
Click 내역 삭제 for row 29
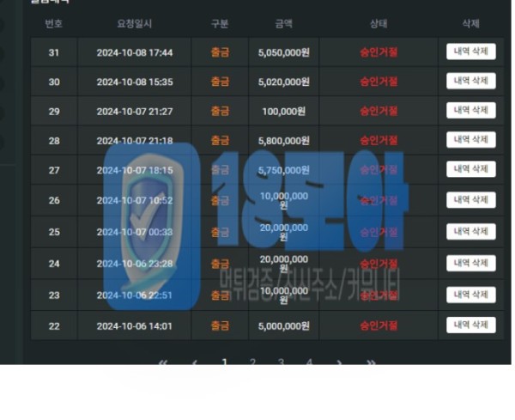(470, 111)
